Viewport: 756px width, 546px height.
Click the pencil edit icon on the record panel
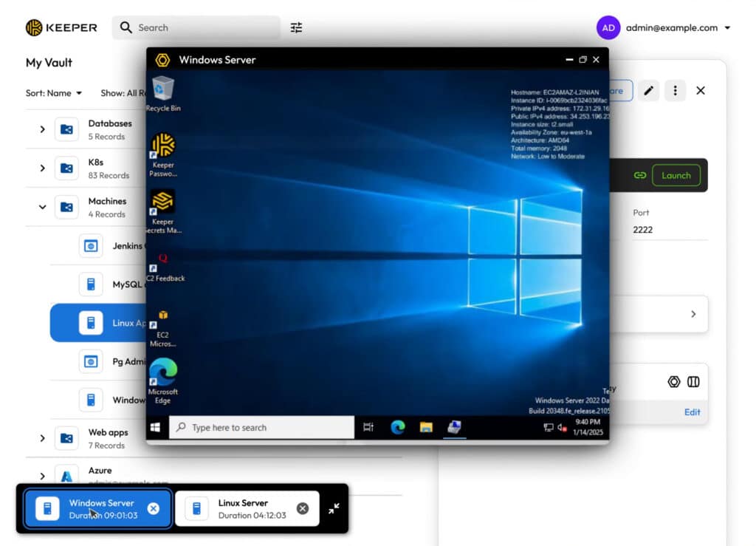pyautogui.click(x=648, y=90)
